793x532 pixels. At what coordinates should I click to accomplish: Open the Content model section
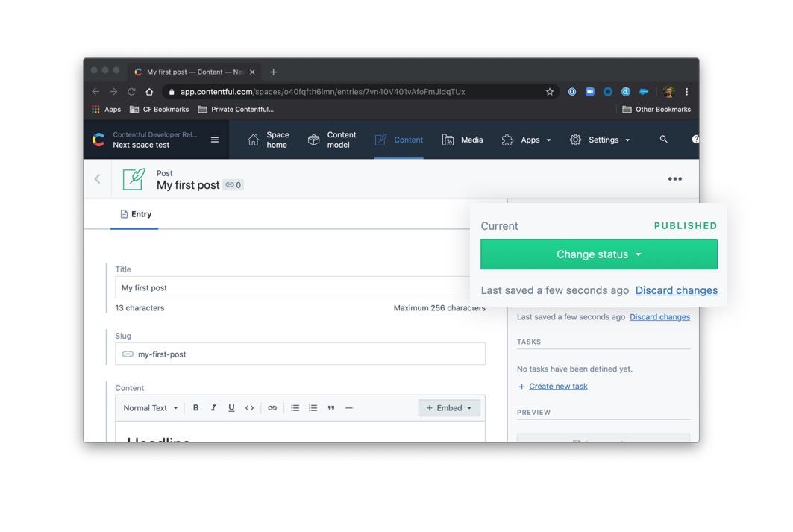click(x=332, y=140)
